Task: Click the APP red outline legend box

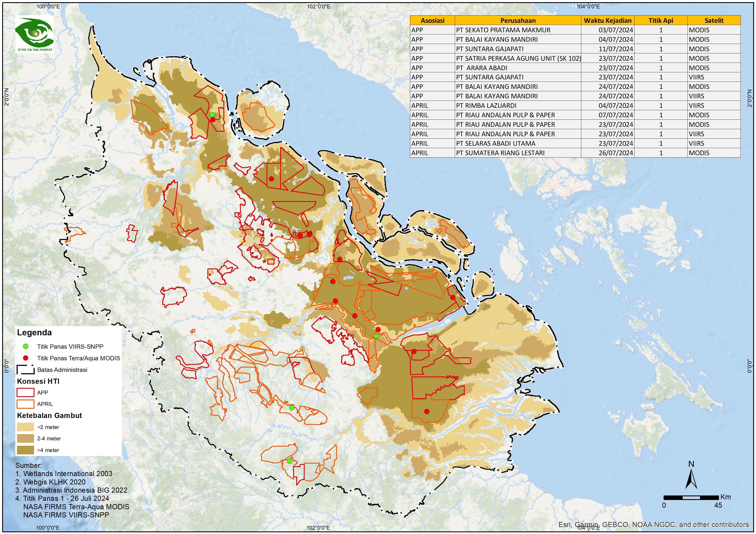Action: pos(25,393)
